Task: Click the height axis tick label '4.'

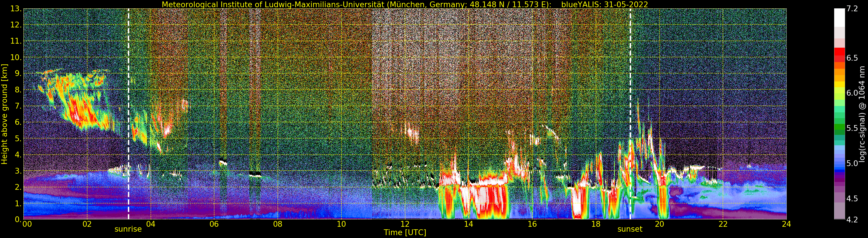Action: [18, 155]
